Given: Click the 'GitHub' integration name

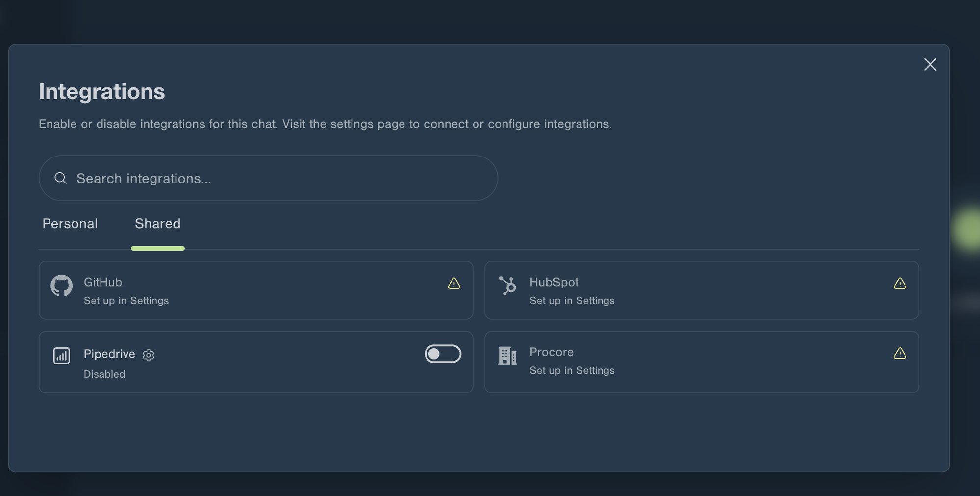Looking at the screenshot, I should (103, 282).
